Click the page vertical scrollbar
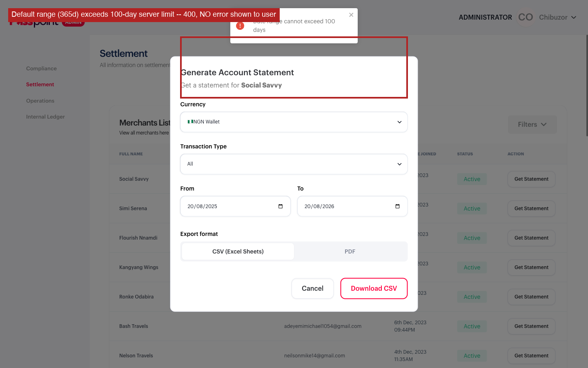Image resolution: width=588 pixels, height=368 pixels. (587, 86)
